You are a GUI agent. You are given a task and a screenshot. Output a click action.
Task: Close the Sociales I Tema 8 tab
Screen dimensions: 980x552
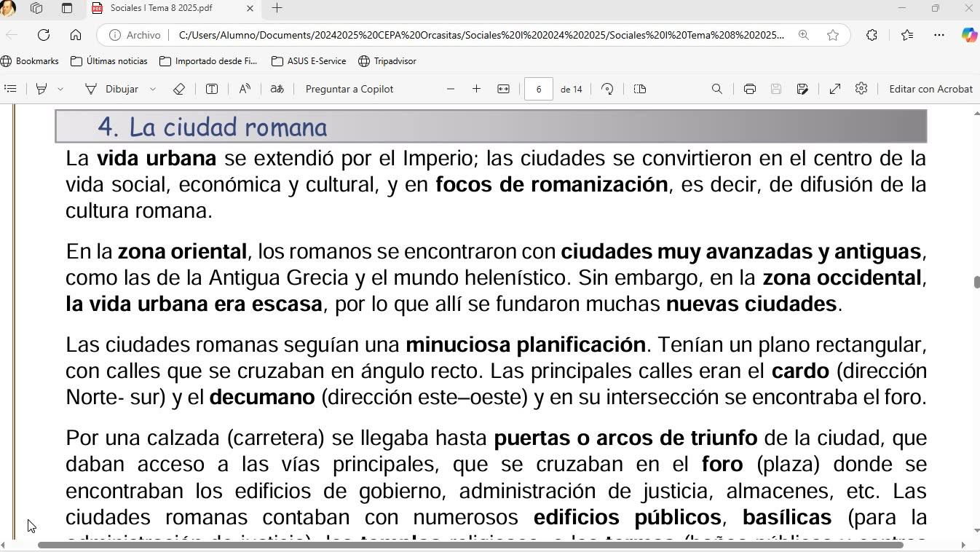pyautogui.click(x=250, y=8)
